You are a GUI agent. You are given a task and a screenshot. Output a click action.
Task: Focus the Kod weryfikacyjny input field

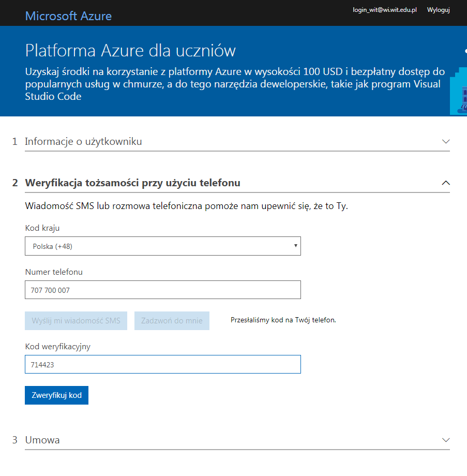click(162, 364)
